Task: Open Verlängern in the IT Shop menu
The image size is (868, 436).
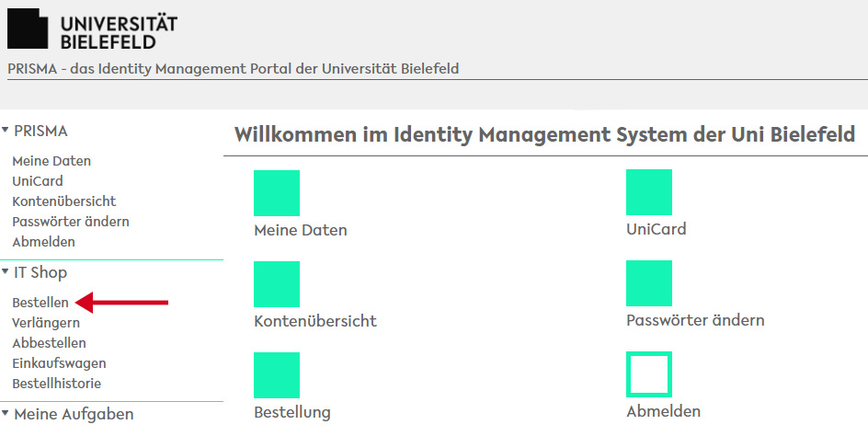Action: (x=46, y=323)
